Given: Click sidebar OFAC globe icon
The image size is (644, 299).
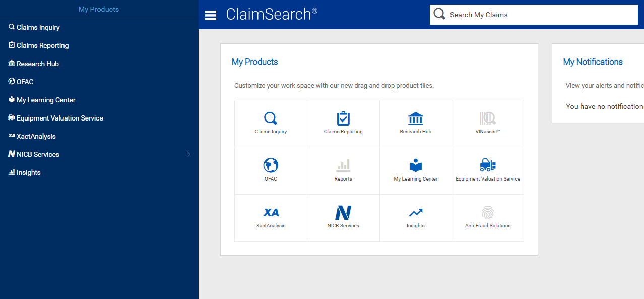Looking at the screenshot, I should point(12,82).
